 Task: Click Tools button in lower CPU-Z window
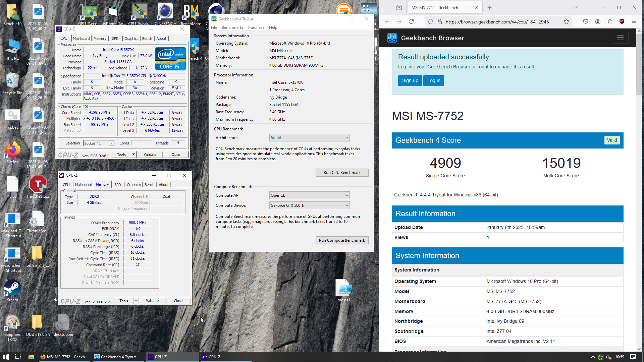pos(123,301)
